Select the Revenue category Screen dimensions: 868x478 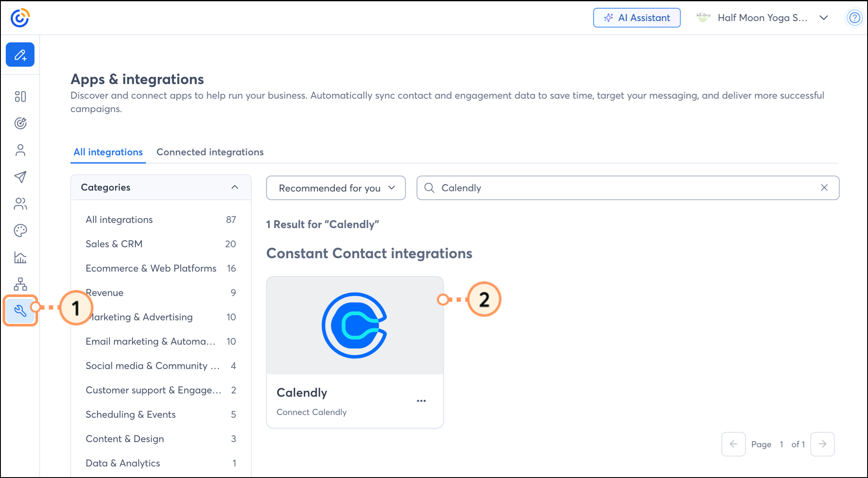click(x=161, y=293)
